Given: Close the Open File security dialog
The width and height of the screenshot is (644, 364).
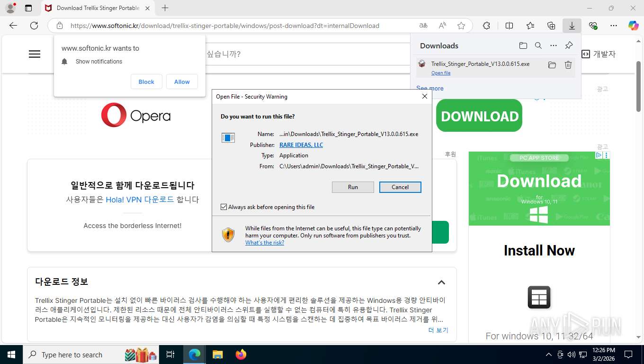Looking at the screenshot, I should pos(425,96).
